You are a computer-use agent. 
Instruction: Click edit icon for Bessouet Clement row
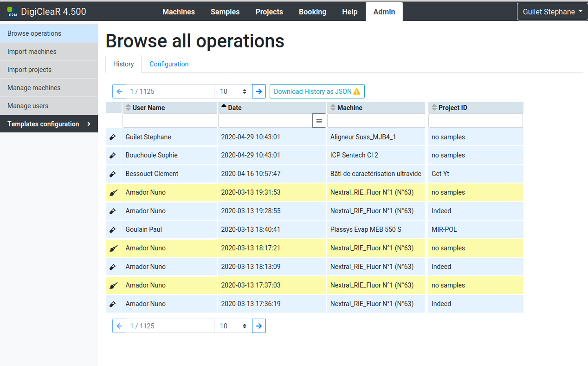113,174
